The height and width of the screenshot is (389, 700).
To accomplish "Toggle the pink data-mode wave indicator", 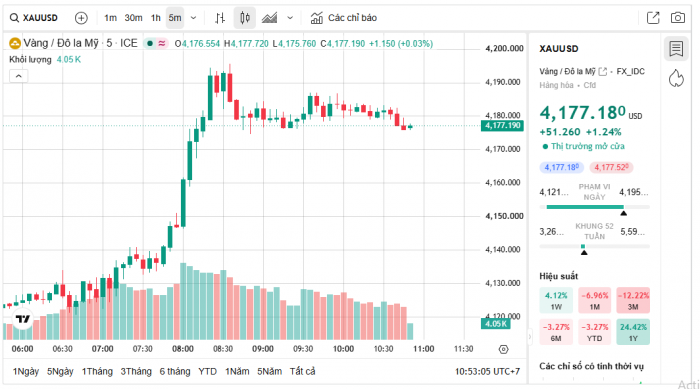I will point(162,43).
